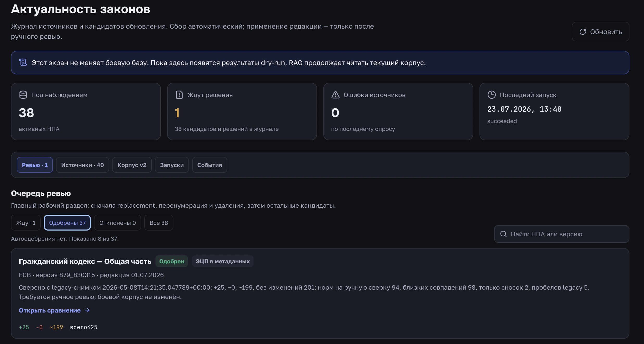Click the Одобрен status badge
The image size is (644, 344).
[x=172, y=261]
